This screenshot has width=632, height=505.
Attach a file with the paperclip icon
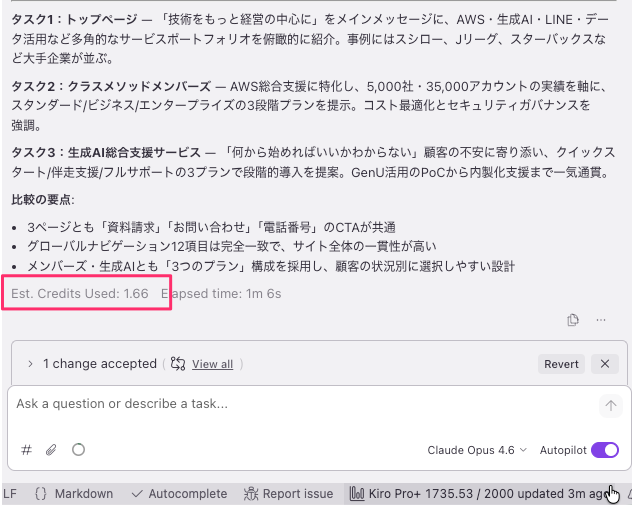coord(52,450)
